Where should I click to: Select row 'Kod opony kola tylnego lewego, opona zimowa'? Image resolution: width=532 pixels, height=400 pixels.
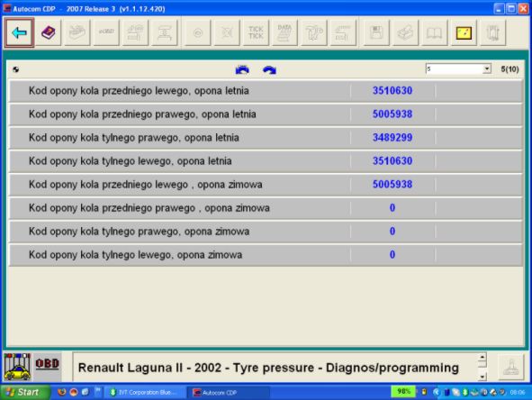(x=266, y=255)
